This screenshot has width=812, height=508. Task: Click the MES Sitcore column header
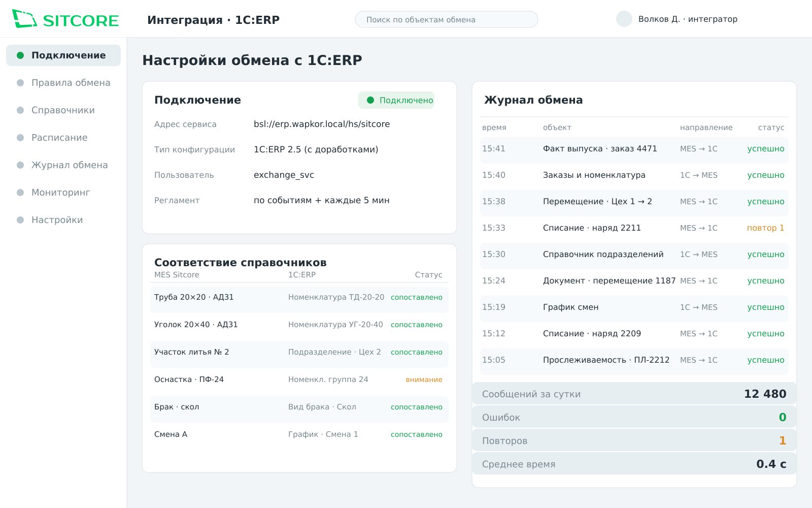pyautogui.click(x=177, y=275)
